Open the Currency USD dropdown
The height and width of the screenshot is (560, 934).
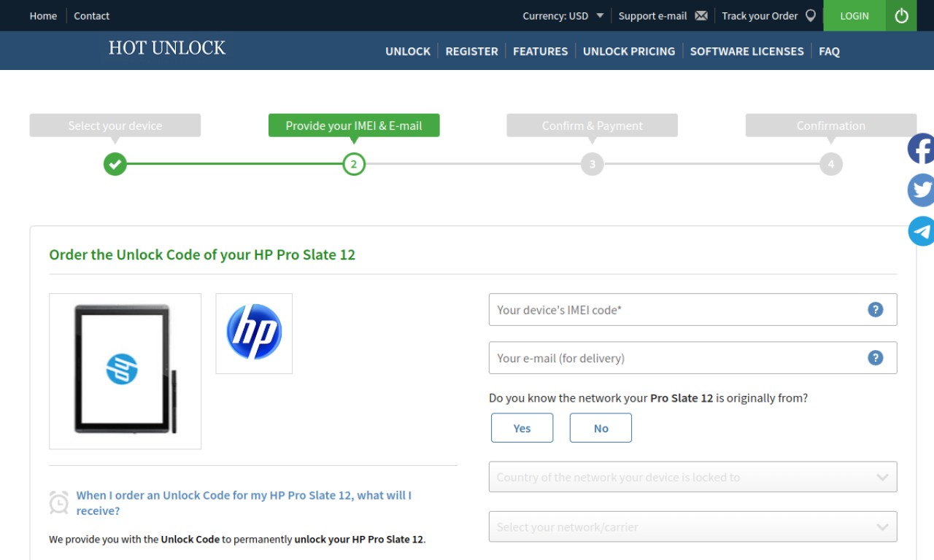pos(563,15)
